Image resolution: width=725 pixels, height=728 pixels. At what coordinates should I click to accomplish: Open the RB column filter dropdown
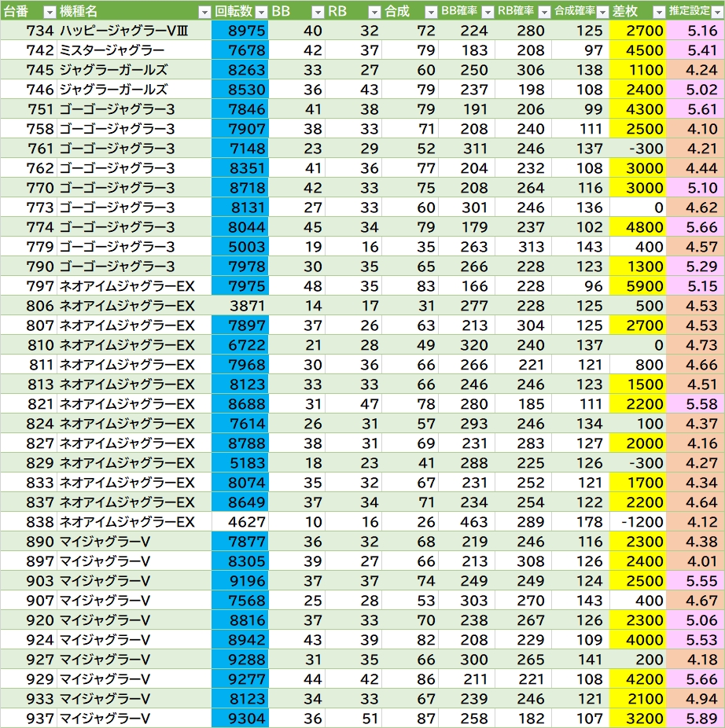point(374,12)
